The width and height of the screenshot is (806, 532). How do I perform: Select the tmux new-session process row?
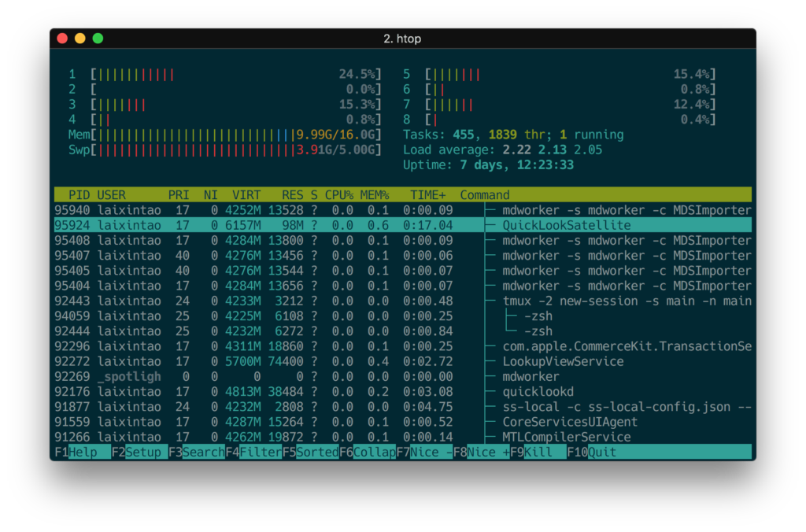pyautogui.click(x=403, y=301)
